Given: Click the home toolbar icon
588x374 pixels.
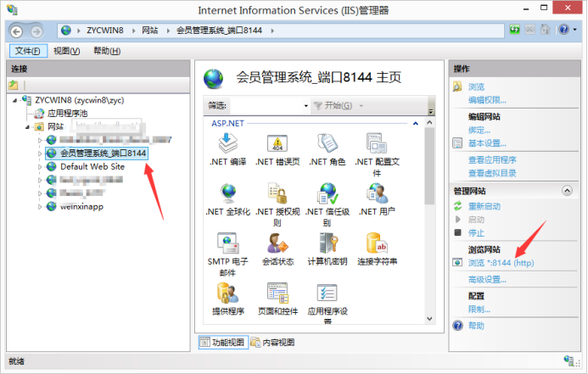Looking at the screenshot, I should tap(545, 30).
